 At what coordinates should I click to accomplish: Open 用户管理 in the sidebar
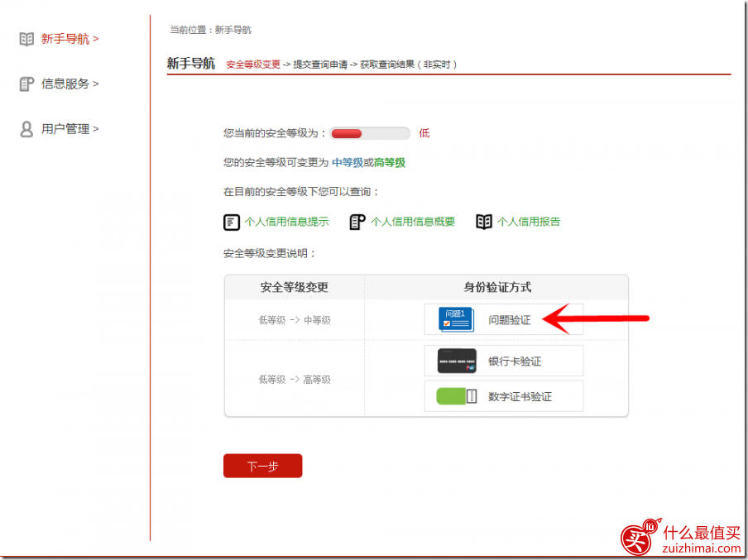(70, 129)
